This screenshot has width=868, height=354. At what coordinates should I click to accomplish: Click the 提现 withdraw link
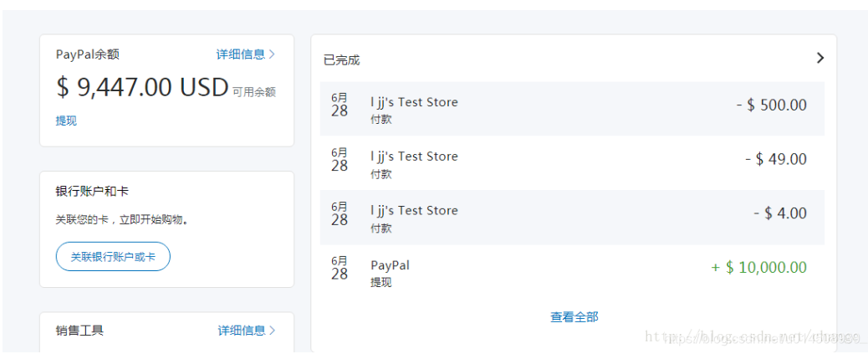66,121
